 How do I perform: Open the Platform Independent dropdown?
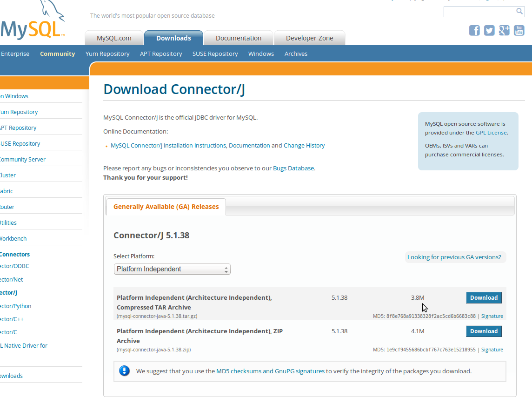tap(172, 269)
